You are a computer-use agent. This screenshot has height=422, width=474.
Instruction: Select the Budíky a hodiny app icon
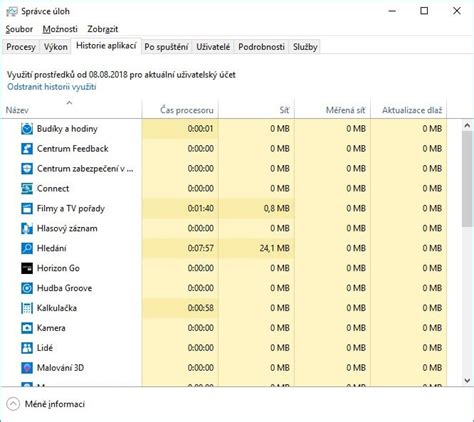click(x=27, y=129)
